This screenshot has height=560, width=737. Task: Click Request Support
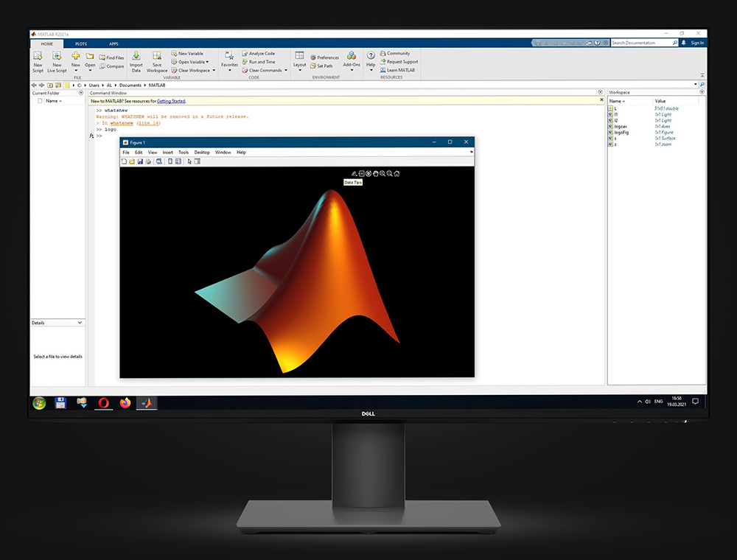coord(399,62)
